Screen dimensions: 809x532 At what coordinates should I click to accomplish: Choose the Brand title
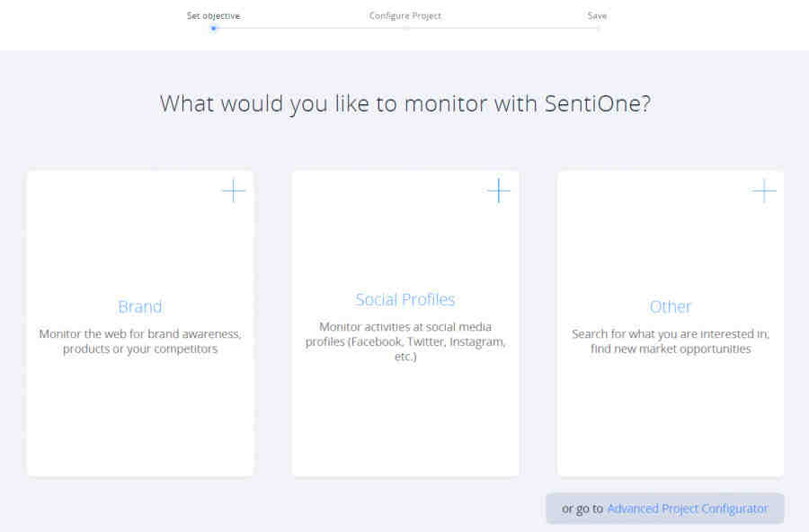(x=140, y=306)
